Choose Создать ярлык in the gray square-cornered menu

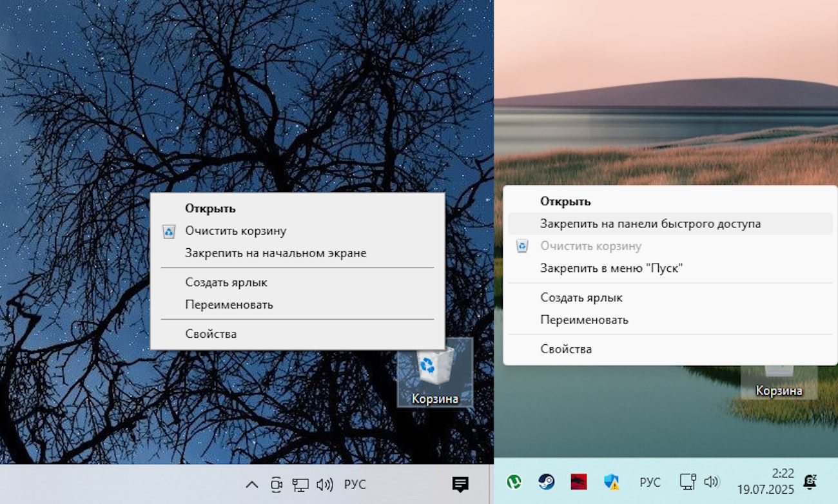click(298, 282)
